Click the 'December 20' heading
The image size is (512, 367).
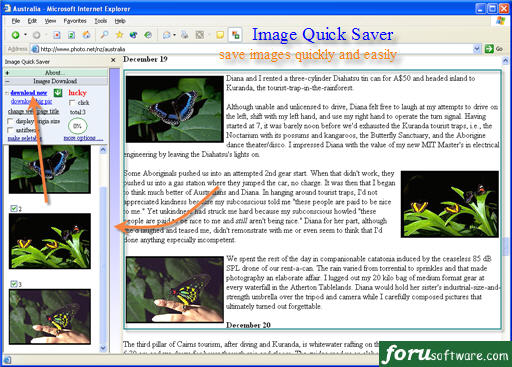click(x=248, y=325)
